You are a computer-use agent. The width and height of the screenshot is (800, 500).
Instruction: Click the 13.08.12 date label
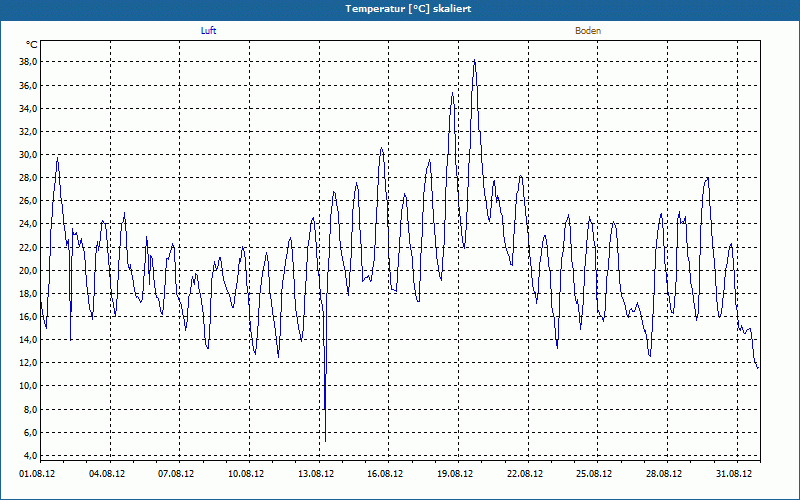tap(316, 473)
